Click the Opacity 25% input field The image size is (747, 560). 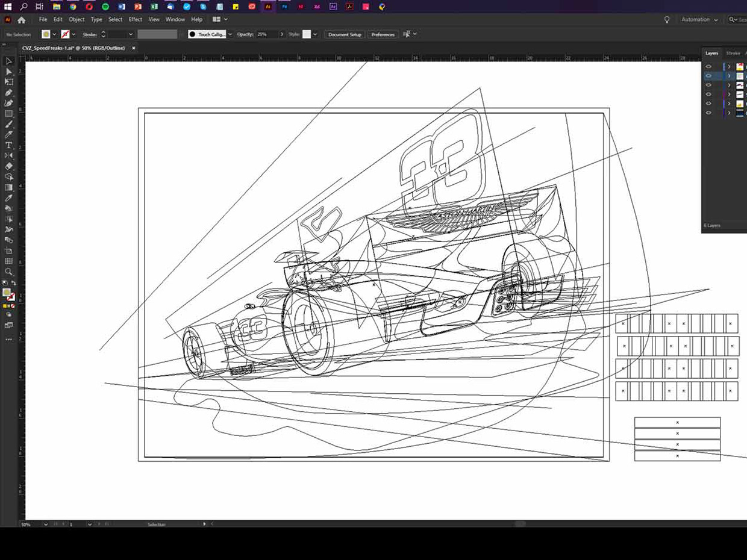(266, 34)
